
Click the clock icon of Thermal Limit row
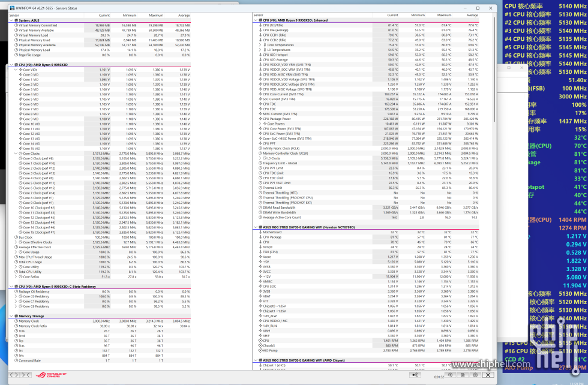click(260, 188)
